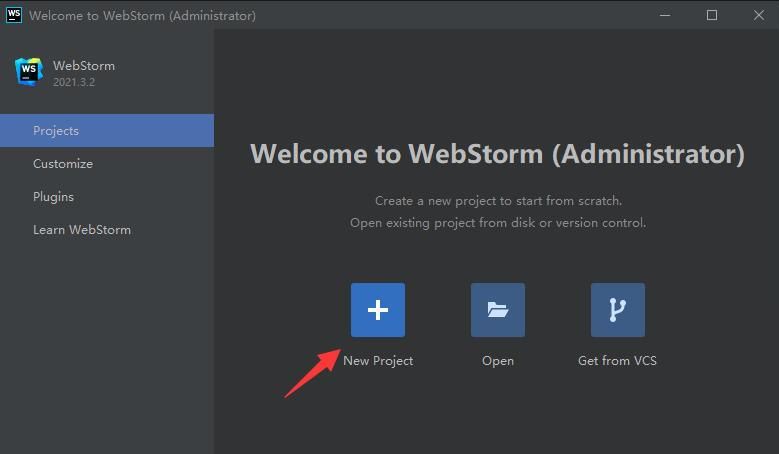Click the Welcome to WebStorm (Administrator) heading
Image resolution: width=779 pixels, height=454 pixels.
[497, 153]
